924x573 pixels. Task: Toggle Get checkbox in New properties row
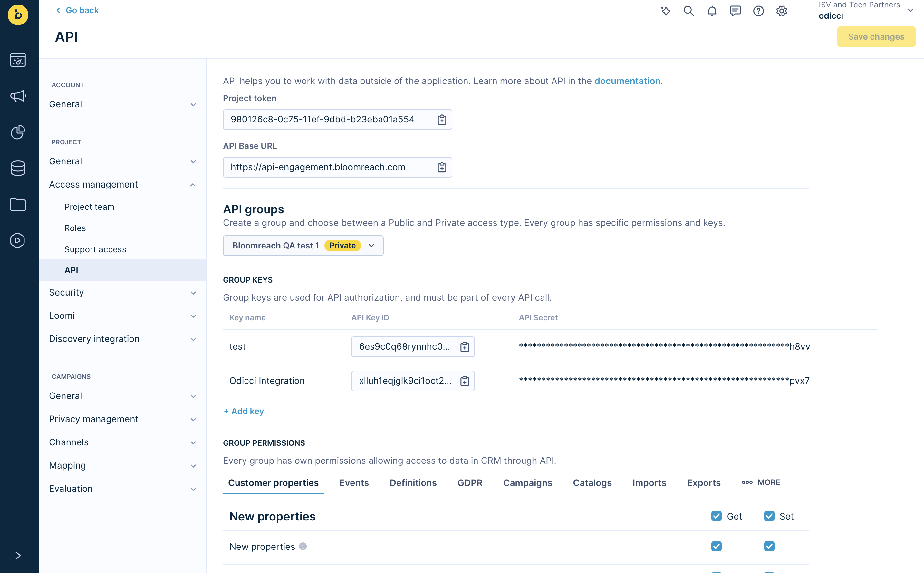(716, 547)
